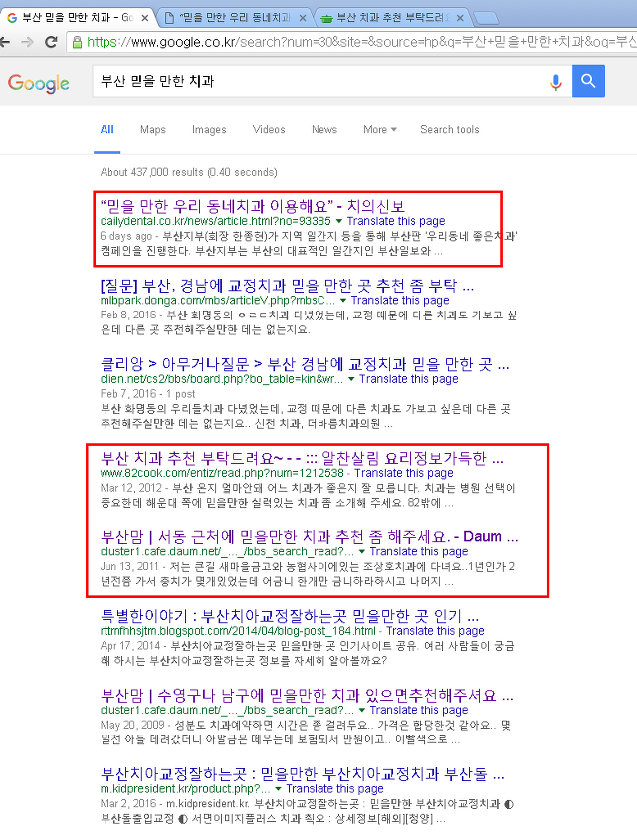Expand the More dropdown menu
637x840 pixels.
(x=380, y=129)
